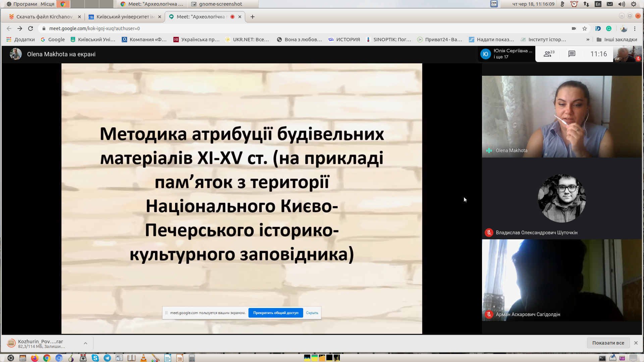Screen dimensions: 644x362
Task: Reload the Meet page
Action: (31, 28)
